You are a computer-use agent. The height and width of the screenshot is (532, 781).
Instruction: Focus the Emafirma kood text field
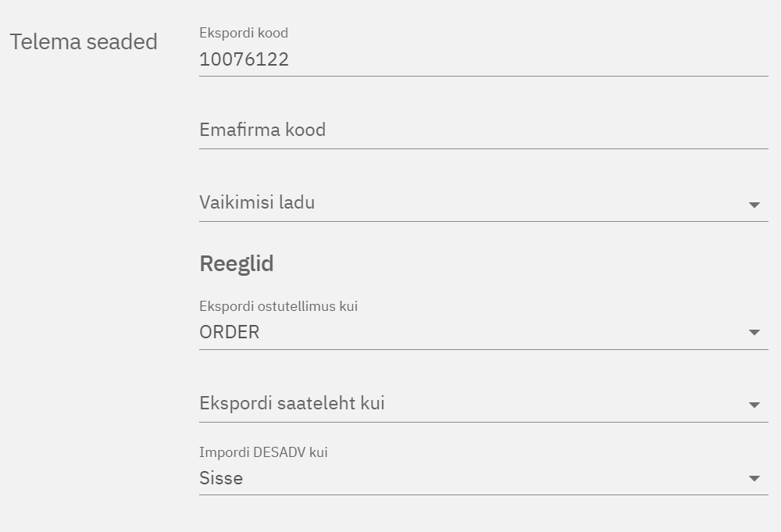(x=483, y=130)
